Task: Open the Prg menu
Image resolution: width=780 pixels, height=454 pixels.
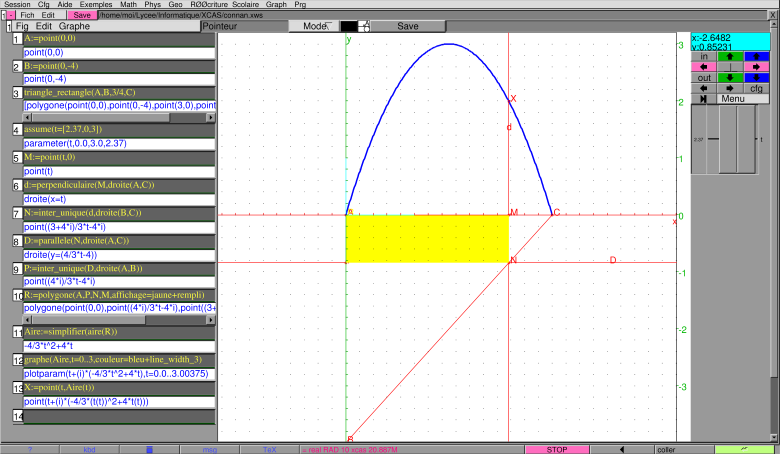Action: (x=300, y=4)
